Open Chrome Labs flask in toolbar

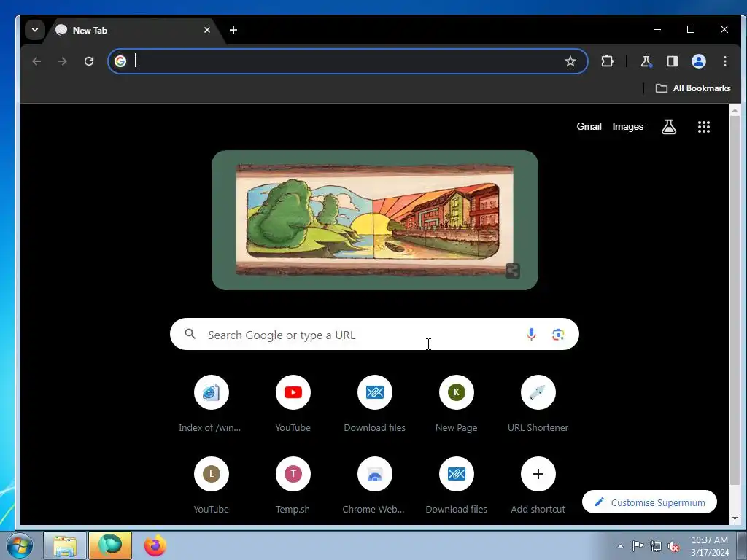pos(646,61)
